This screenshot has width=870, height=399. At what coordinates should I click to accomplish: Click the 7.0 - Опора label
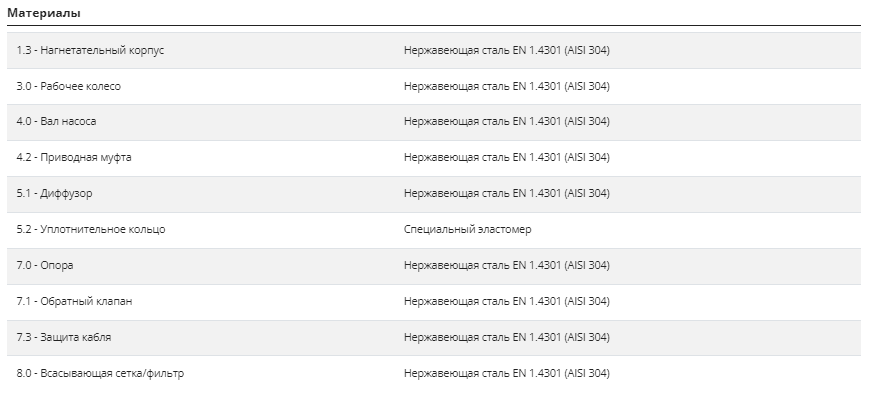point(44,265)
